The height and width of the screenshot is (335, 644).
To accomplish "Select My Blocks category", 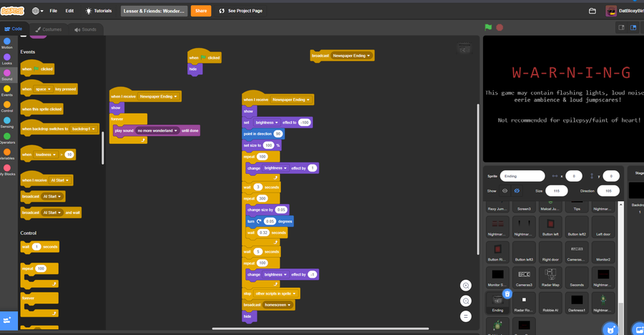I will click(7, 170).
